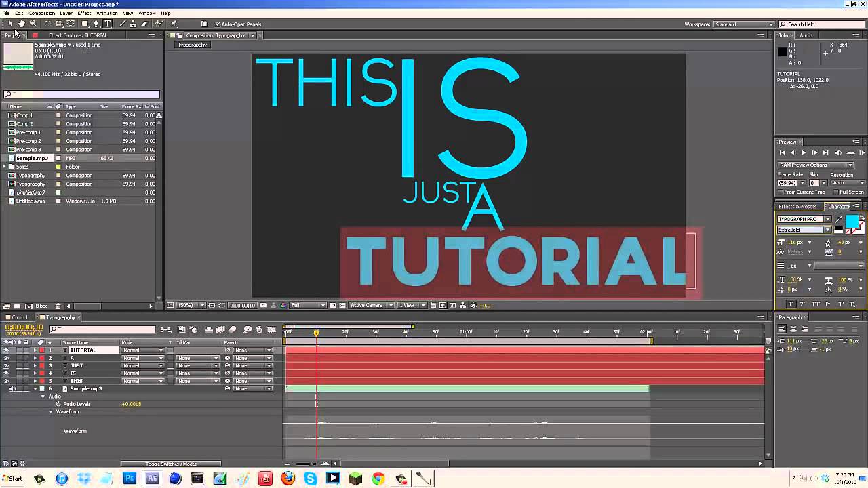The height and width of the screenshot is (488, 868).
Task: Open Photoshop from the taskbar
Action: pyautogui.click(x=129, y=479)
